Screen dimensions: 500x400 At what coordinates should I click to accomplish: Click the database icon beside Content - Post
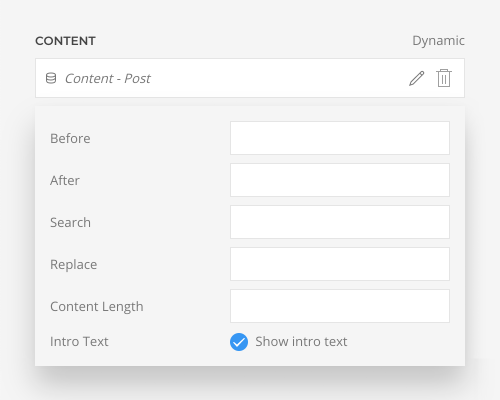click(x=51, y=78)
